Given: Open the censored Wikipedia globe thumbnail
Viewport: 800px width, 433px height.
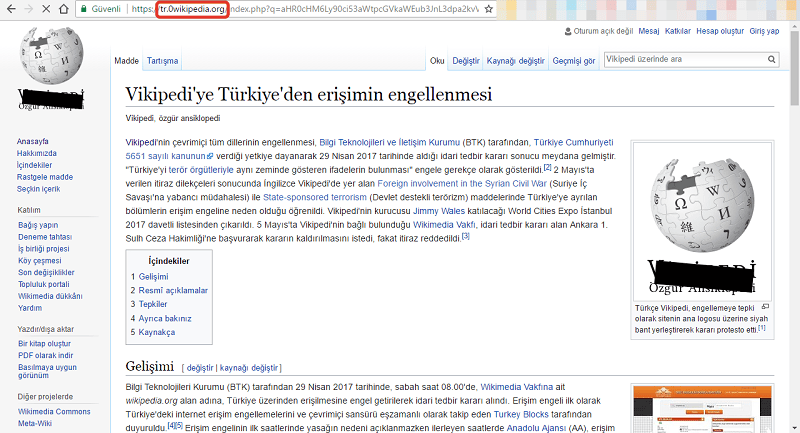Looking at the screenshot, I should (703, 221).
